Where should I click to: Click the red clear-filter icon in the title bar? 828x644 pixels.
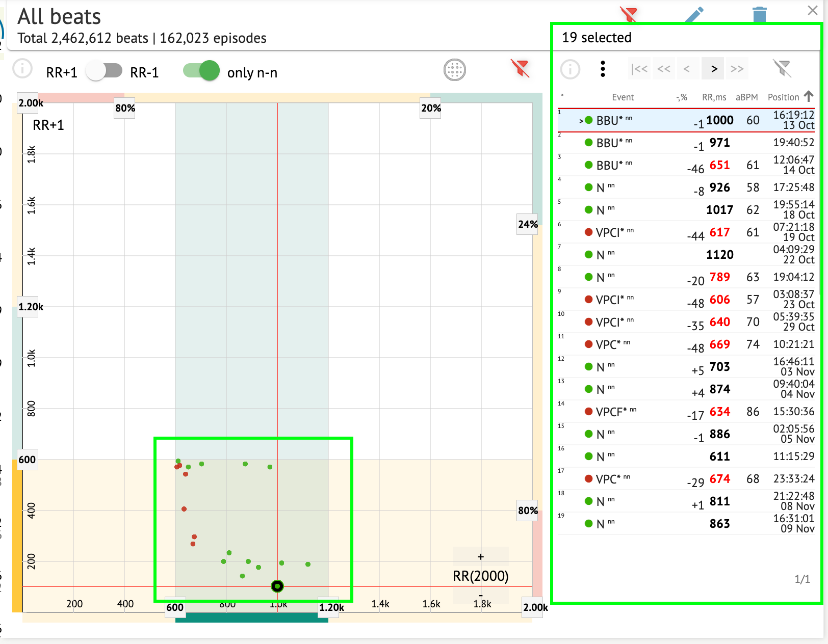coord(629,14)
